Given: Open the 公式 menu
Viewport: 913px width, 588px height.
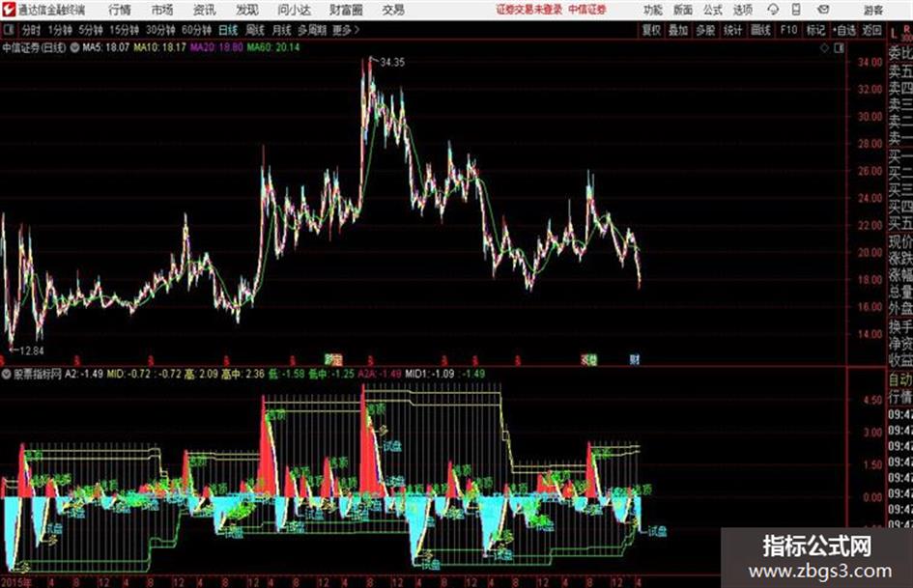Looking at the screenshot, I should click(x=713, y=10).
